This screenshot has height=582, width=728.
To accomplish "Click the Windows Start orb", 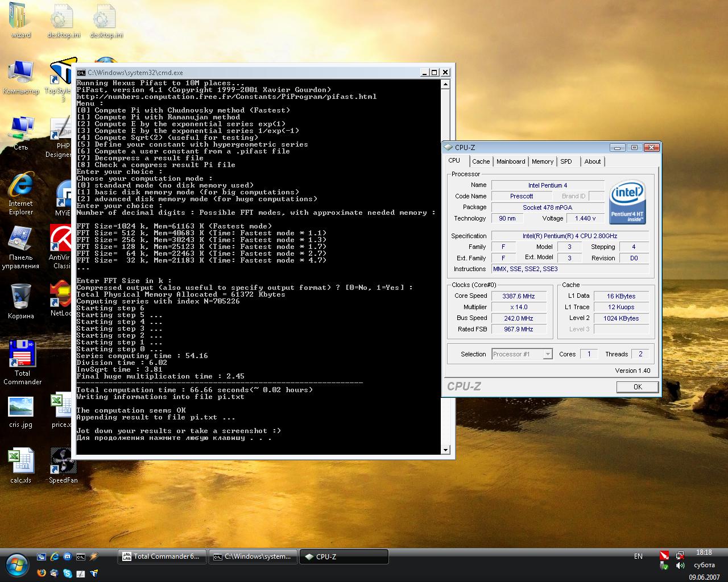I will pyautogui.click(x=17, y=564).
